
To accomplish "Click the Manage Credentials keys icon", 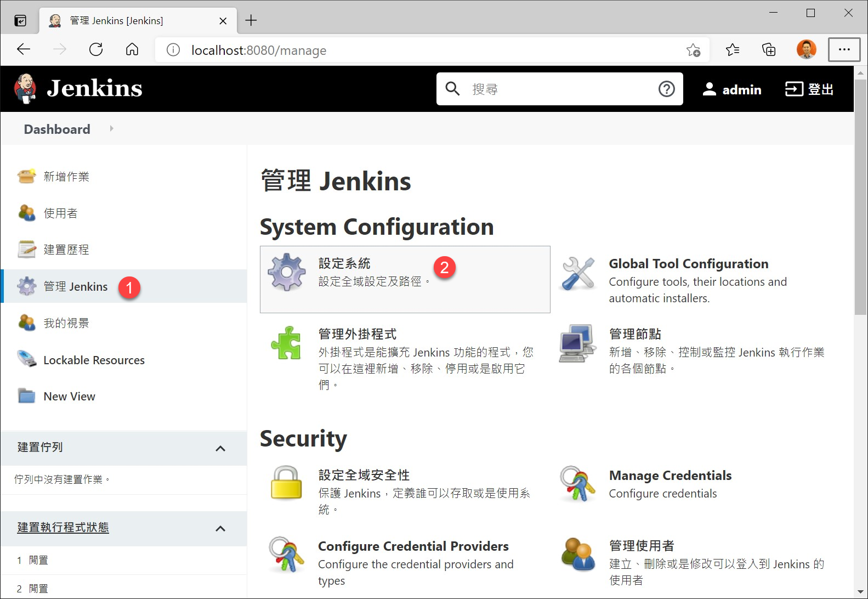I will [577, 483].
